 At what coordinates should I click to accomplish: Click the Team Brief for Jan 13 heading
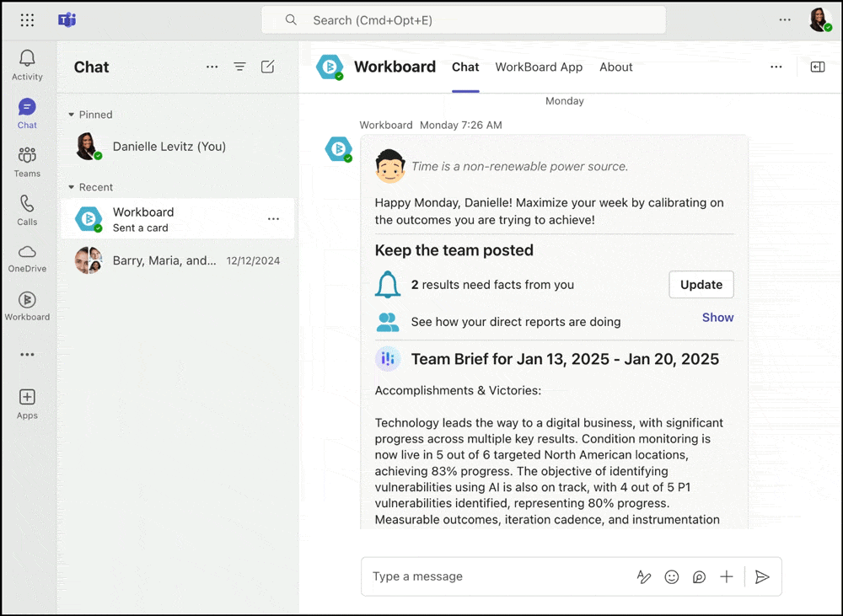click(x=565, y=359)
